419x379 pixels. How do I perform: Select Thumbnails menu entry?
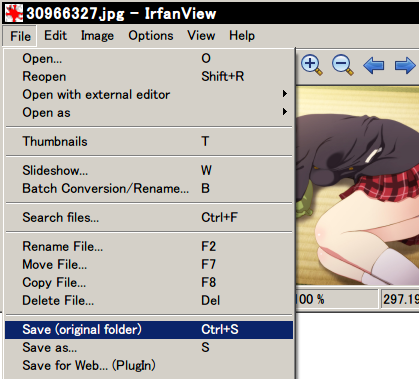(149, 141)
